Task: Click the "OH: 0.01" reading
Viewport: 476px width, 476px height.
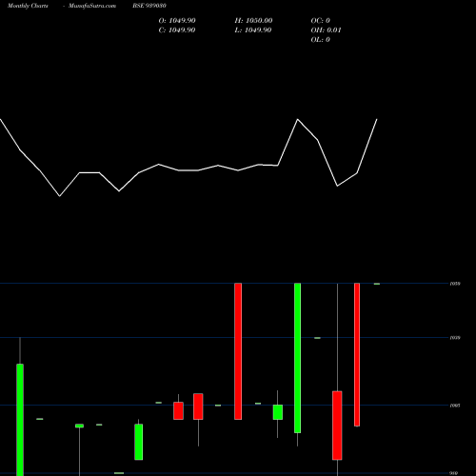Action: 327,30
